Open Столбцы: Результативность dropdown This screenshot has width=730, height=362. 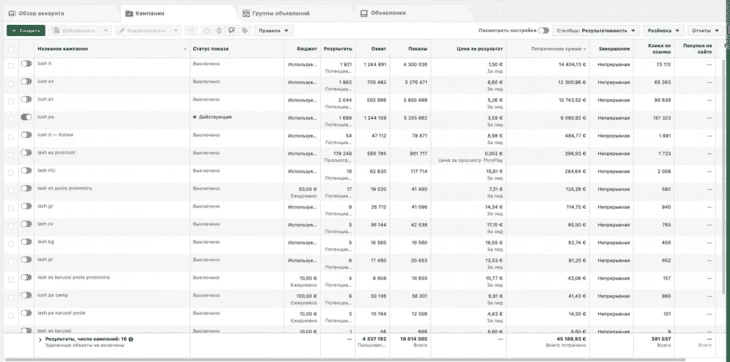click(x=595, y=31)
